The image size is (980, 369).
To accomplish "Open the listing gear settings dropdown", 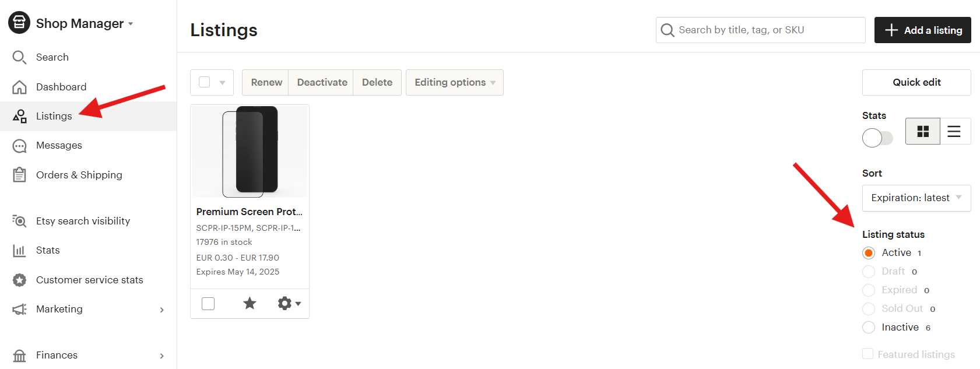I will (289, 303).
